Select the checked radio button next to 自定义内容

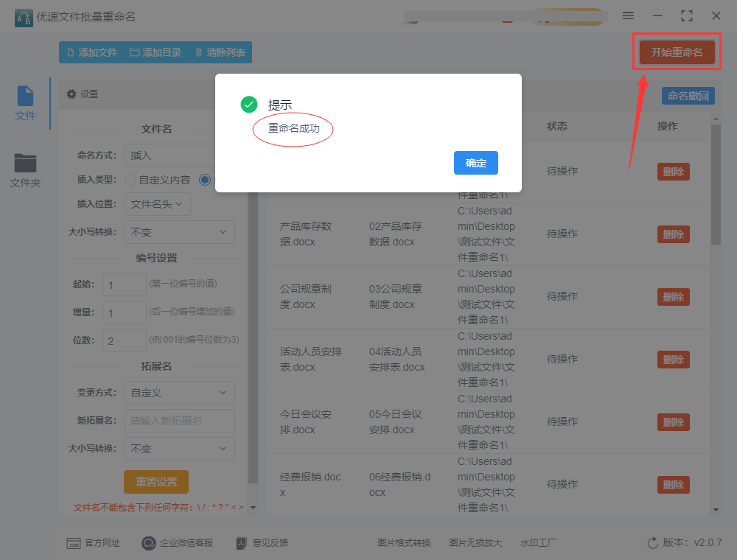pyautogui.click(x=205, y=180)
